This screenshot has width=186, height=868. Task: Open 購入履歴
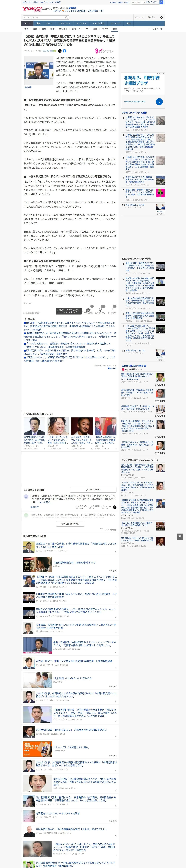152,18
